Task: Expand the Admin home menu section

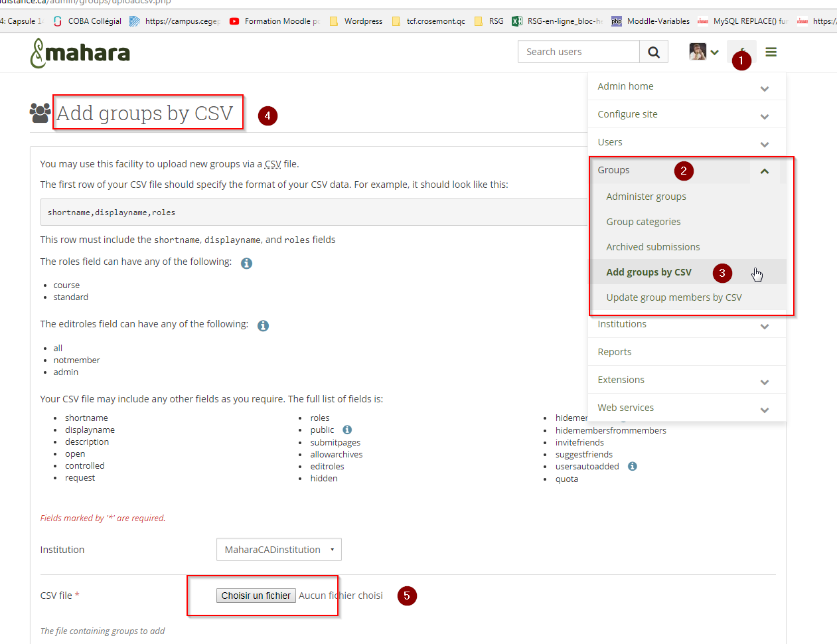Action: pos(765,88)
